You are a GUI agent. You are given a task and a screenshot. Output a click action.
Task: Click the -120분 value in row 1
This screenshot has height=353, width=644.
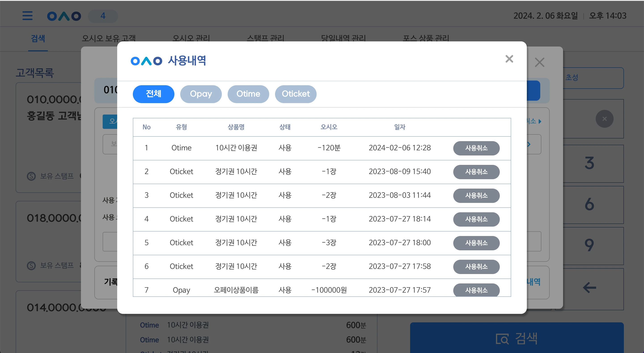click(x=329, y=148)
